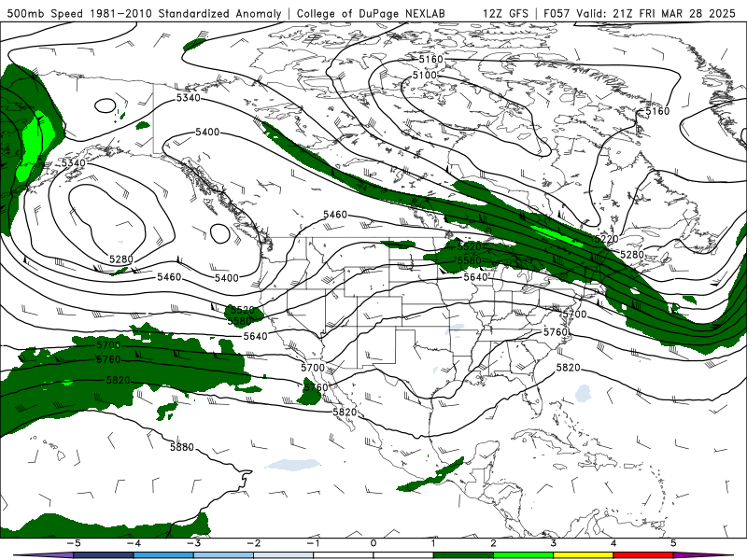Click the -2 color scale label
The height and width of the screenshot is (560, 747).
pyautogui.click(x=253, y=543)
